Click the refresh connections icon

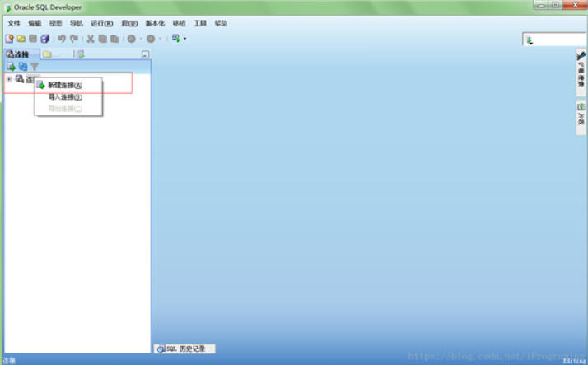coord(23,67)
